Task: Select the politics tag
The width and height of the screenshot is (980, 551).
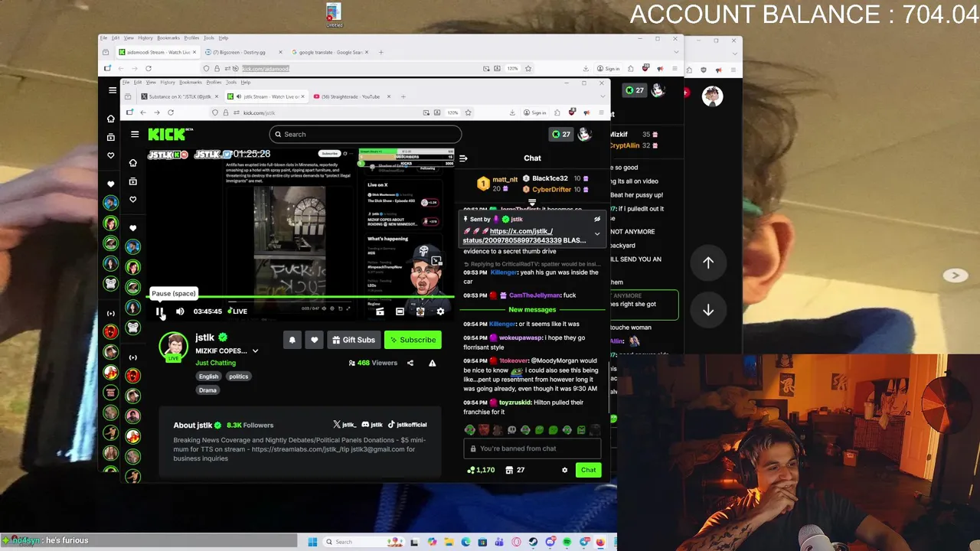Action: click(x=238, y=377)
